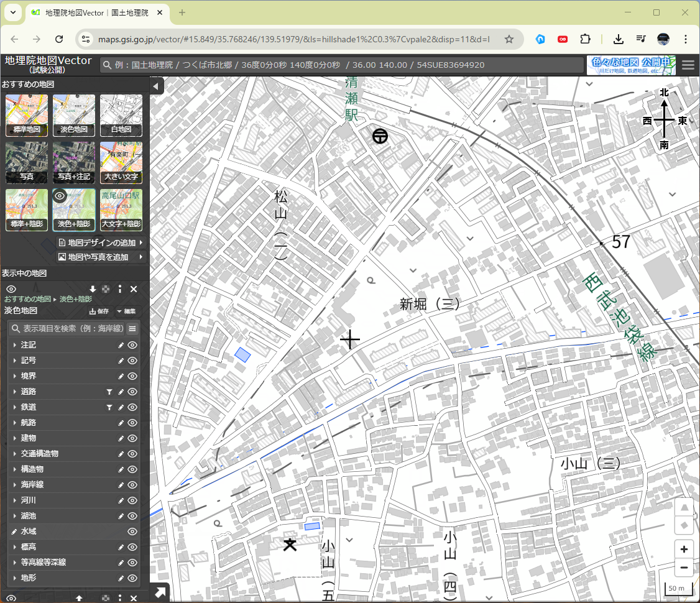Viewport: 700px width, 603px height.
Task: Open the layer list menu beside search field
Action: coord(132,329)
